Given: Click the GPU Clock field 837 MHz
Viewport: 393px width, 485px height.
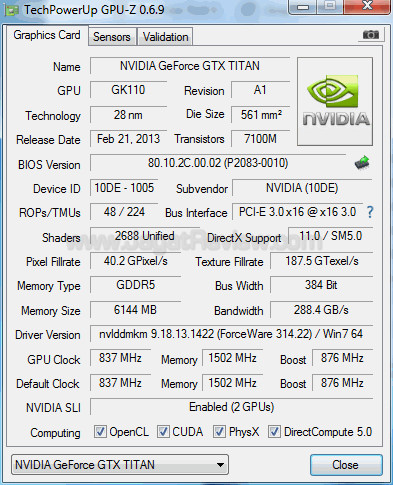Looking at the screenshot, I should [x=120, y=358].
